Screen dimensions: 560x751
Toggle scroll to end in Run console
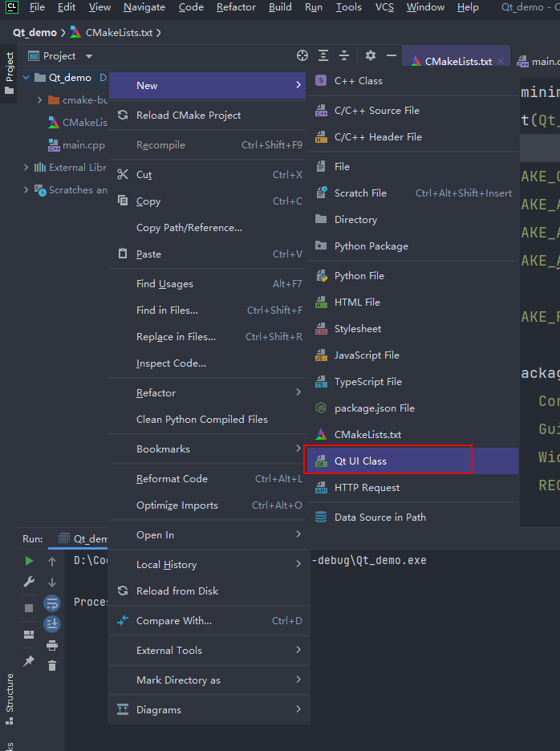point(52,624)
